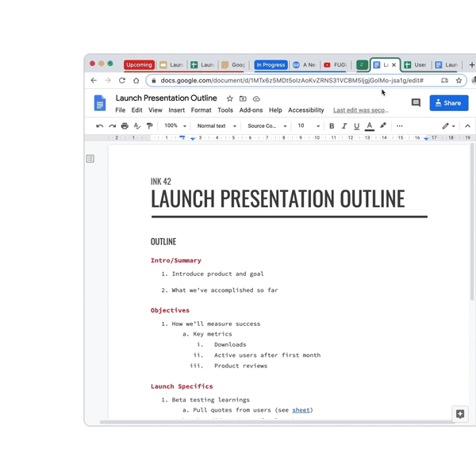
Task: Open the Normal text style dropdown
Action: pyautogui.click(x=217, y=126)
